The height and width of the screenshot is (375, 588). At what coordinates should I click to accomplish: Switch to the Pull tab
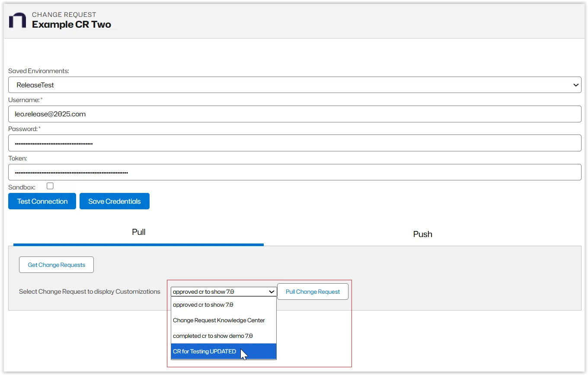click(x=138, y=232)
